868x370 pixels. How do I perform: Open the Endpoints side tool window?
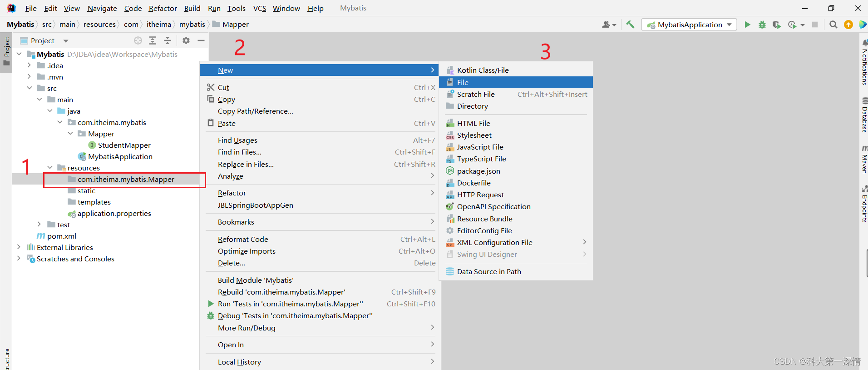(x=864, y=204)
